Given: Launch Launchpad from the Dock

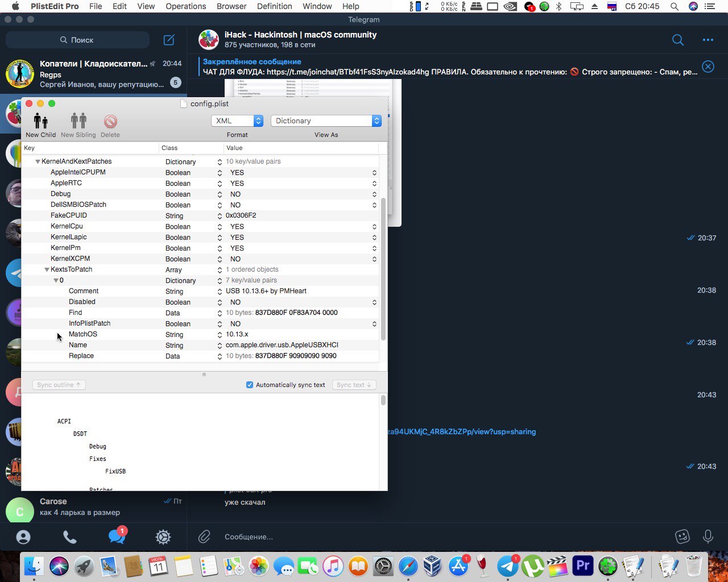Looking at the screenshot, I should pos(84,566).
